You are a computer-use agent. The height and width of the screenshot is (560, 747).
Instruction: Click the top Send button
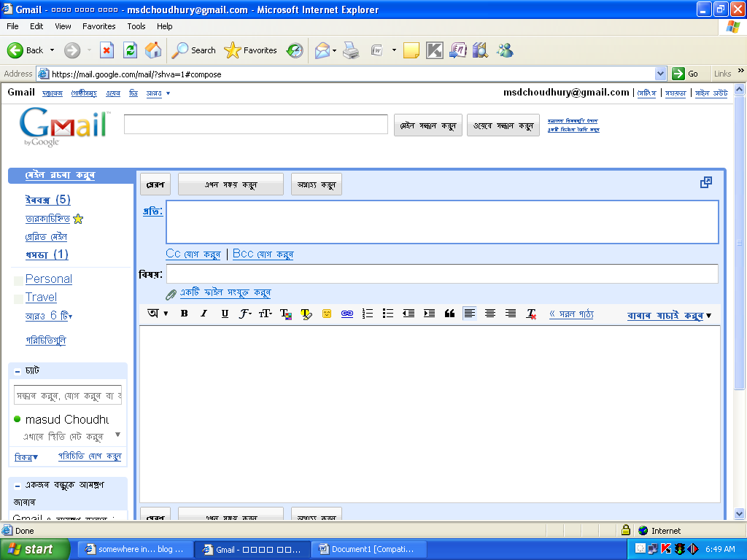(x=155, y=184)
